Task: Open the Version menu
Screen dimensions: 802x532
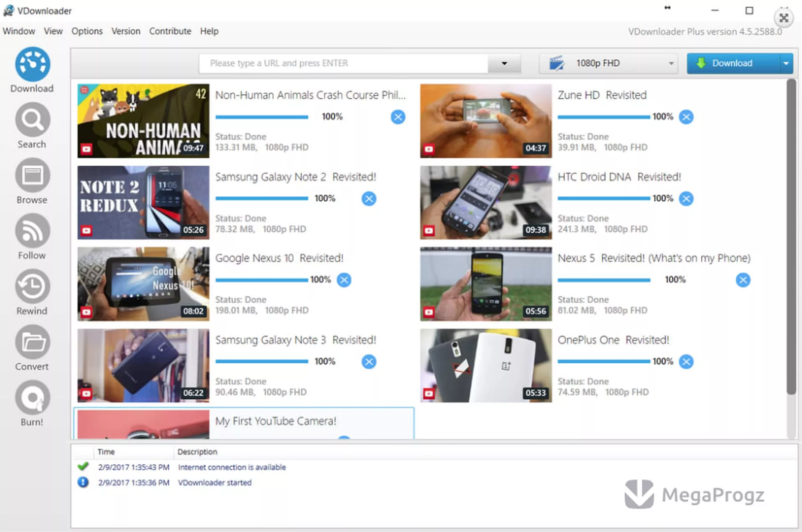Action: (126, 31)
